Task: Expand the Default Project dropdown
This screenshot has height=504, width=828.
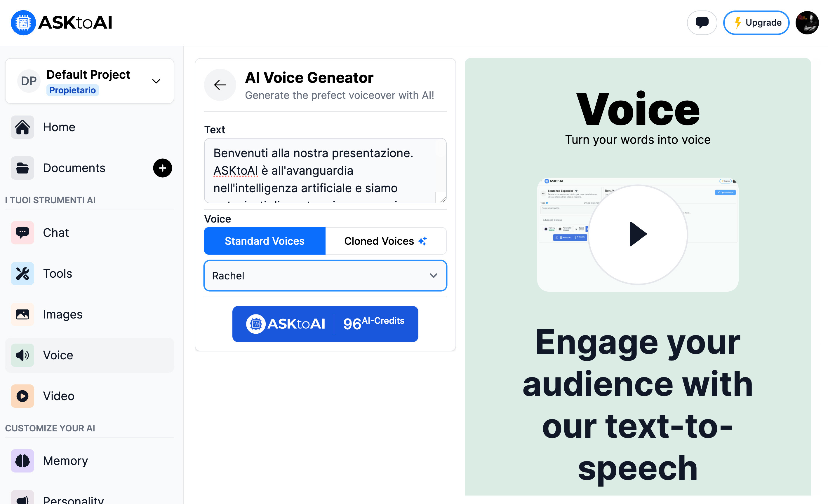Action: click(156, 81)
